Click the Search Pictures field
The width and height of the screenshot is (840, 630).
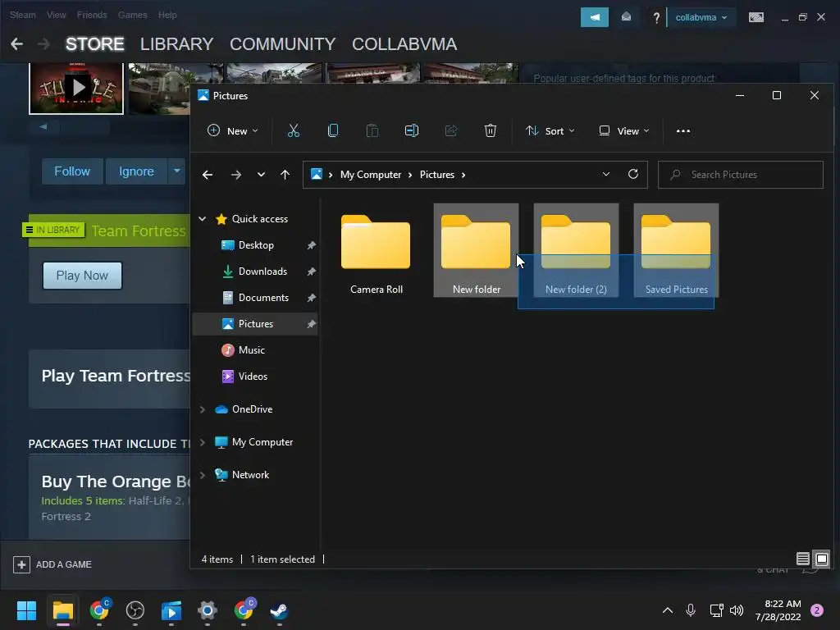tap(741, 175)
